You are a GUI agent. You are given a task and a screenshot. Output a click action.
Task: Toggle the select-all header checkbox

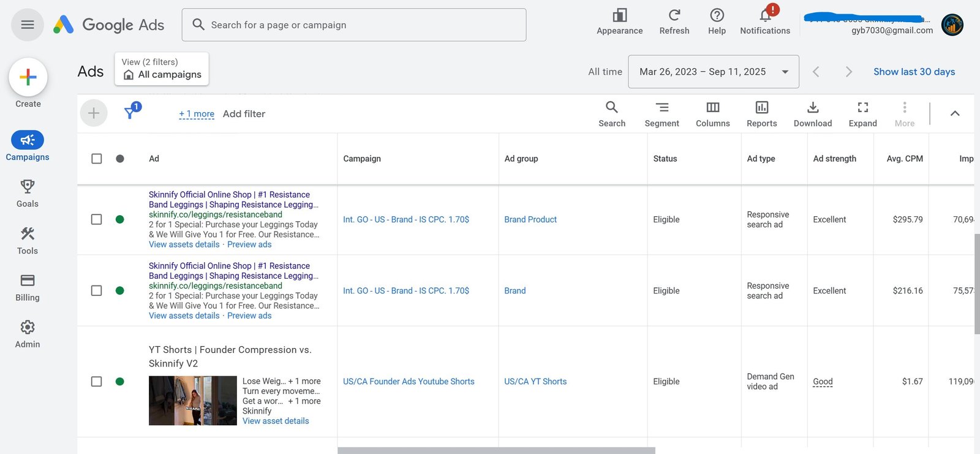[97, 159]
